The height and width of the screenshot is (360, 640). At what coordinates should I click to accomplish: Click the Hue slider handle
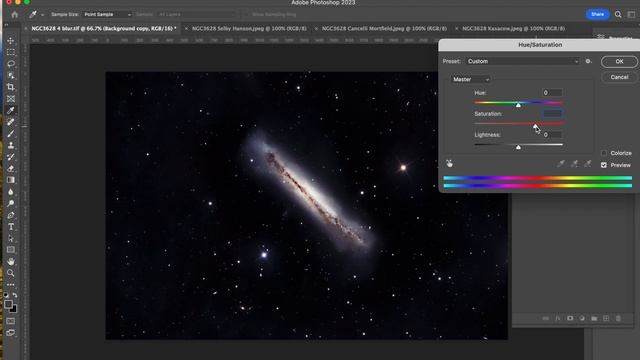pyautogui.click(x=518, y=105)
